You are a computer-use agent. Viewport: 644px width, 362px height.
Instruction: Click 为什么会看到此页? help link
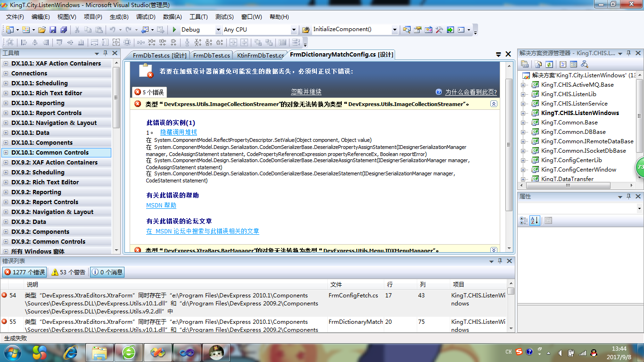click(x=471, y=92)
